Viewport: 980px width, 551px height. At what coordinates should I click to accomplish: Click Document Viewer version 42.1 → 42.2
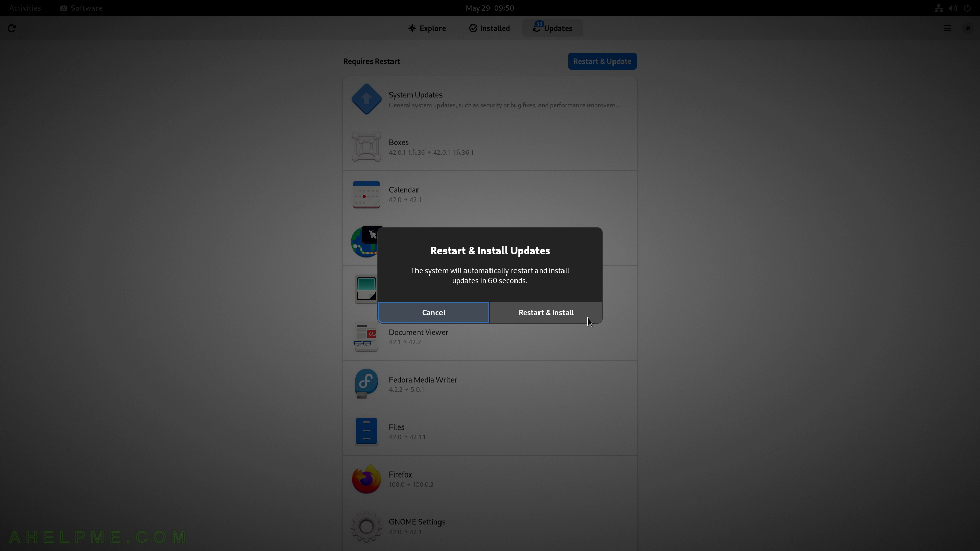point(405,342)
